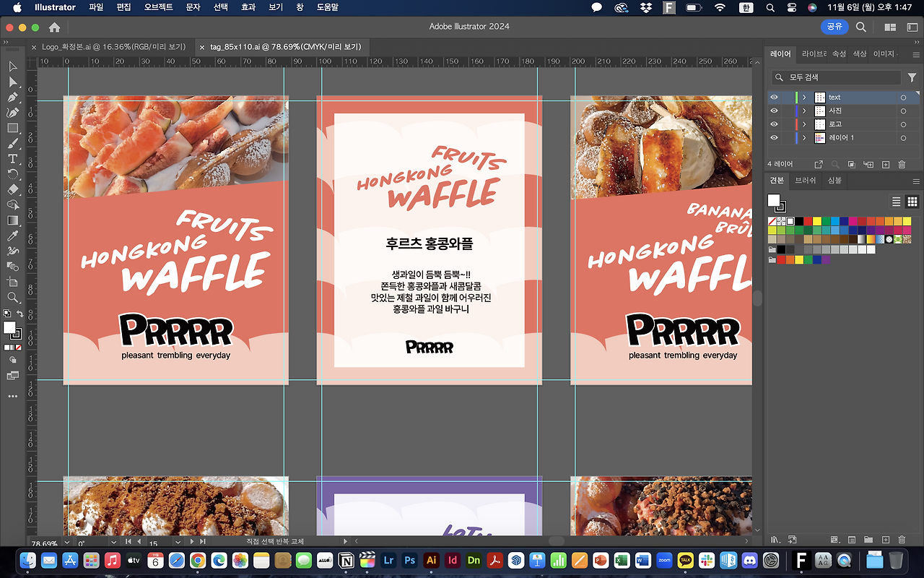The width and height of the screenshot is (924, 578).
Task: Switch to the 브러쉬 panel tab
Action: [x=805, y=181]
